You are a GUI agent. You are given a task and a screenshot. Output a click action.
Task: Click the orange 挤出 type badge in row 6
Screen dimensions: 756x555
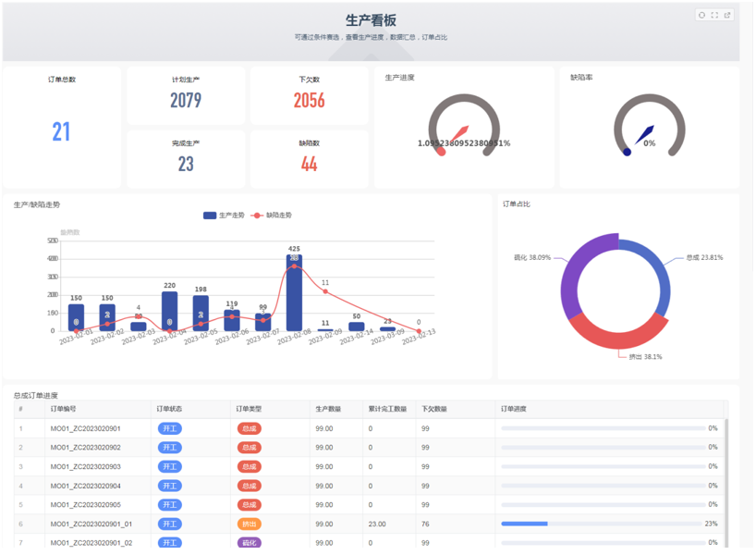coord(250,524)
